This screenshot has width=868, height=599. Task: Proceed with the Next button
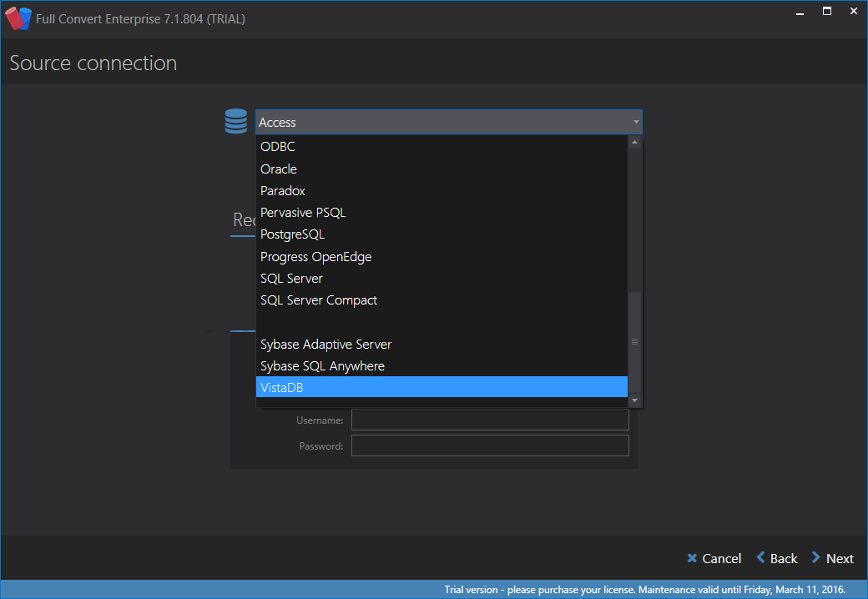833,558
